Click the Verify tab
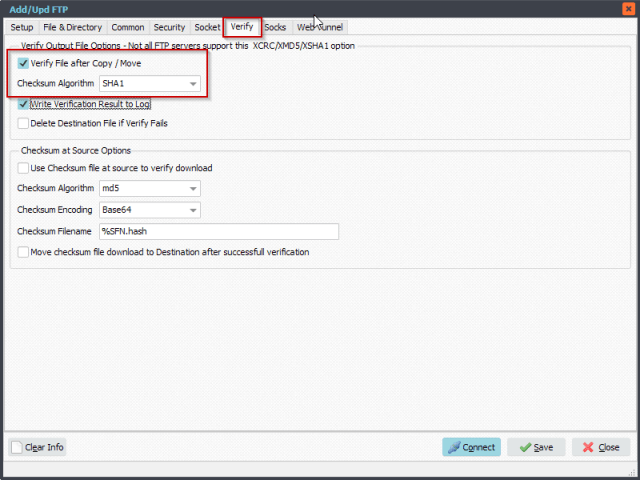 [x=242, y=27]
